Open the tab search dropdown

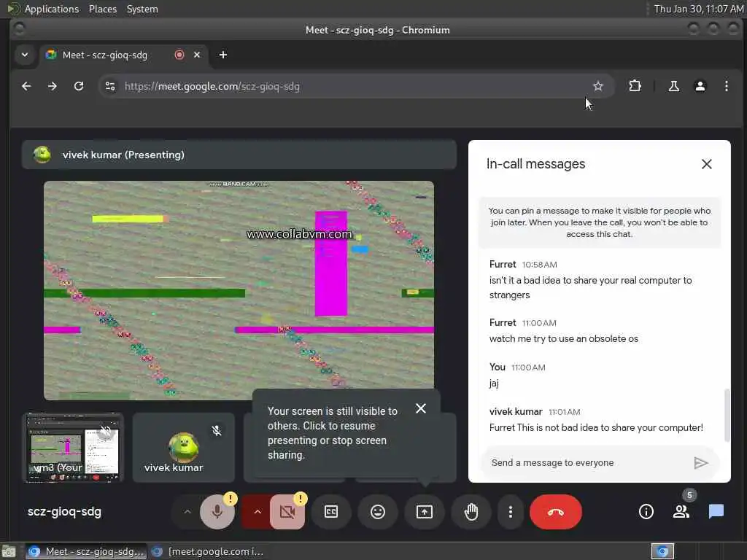25,55
